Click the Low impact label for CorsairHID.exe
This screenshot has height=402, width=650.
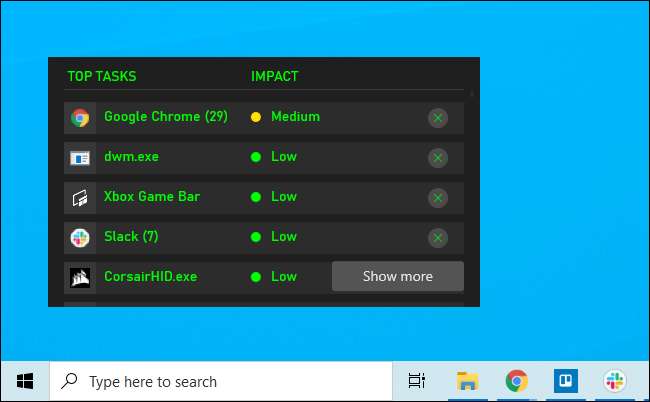coord(284,276)
